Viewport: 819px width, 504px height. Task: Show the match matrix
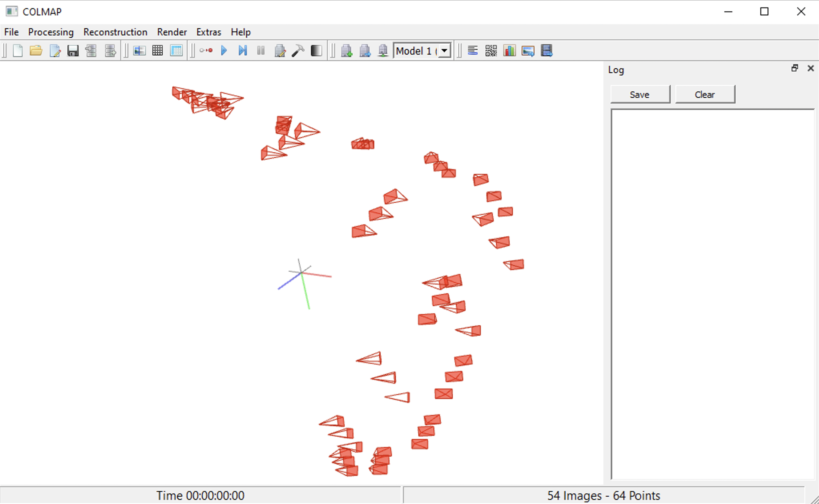tap(491, 50)
